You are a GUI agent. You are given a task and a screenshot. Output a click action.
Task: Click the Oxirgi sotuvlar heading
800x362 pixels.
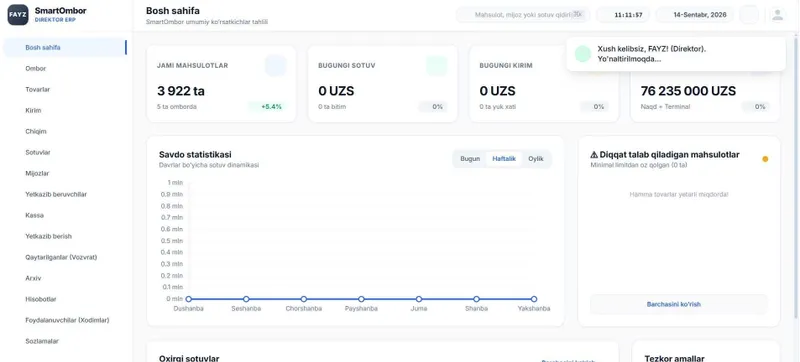pyautogui.click(x=189, y=358)
